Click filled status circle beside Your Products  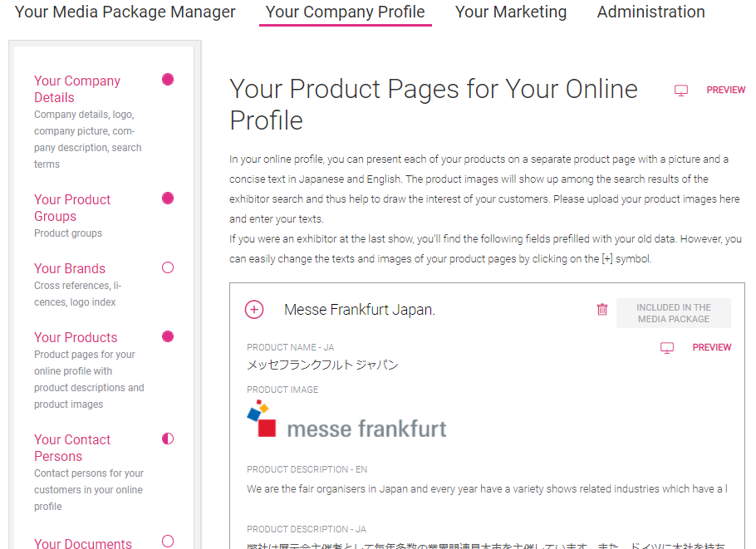168,336
